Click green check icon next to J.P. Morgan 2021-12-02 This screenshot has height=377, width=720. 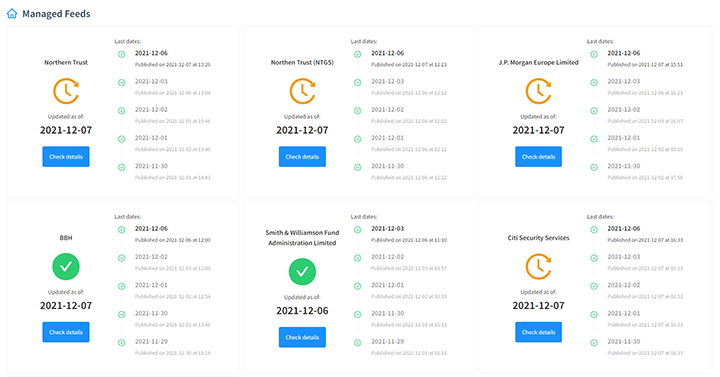coord(594,111)
